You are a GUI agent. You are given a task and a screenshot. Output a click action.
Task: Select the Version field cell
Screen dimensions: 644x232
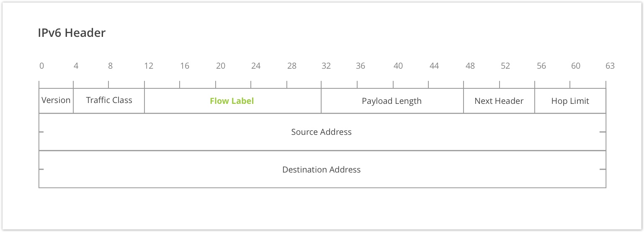pos(56,101)
